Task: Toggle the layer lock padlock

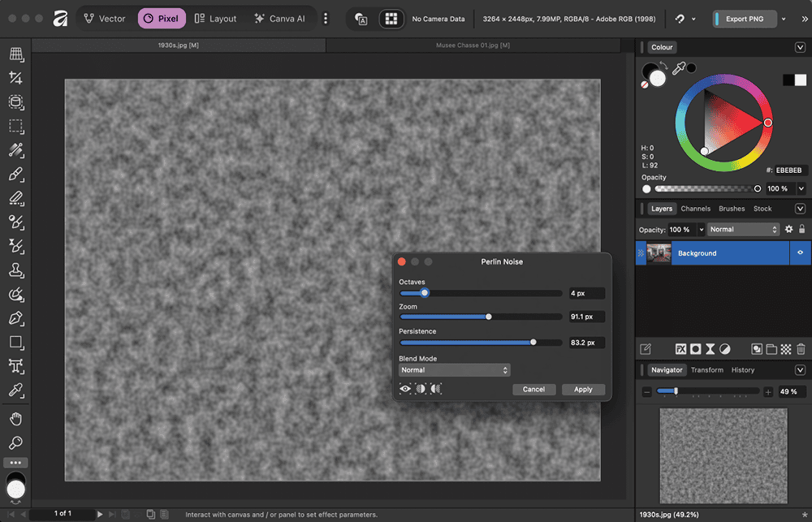Action: point(802,230)
